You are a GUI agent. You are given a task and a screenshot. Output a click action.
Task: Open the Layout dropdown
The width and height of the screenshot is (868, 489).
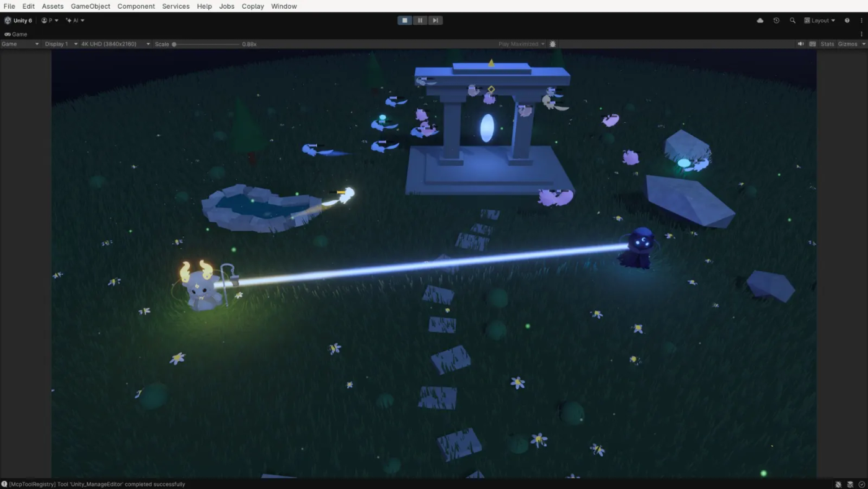coord(820,20)
